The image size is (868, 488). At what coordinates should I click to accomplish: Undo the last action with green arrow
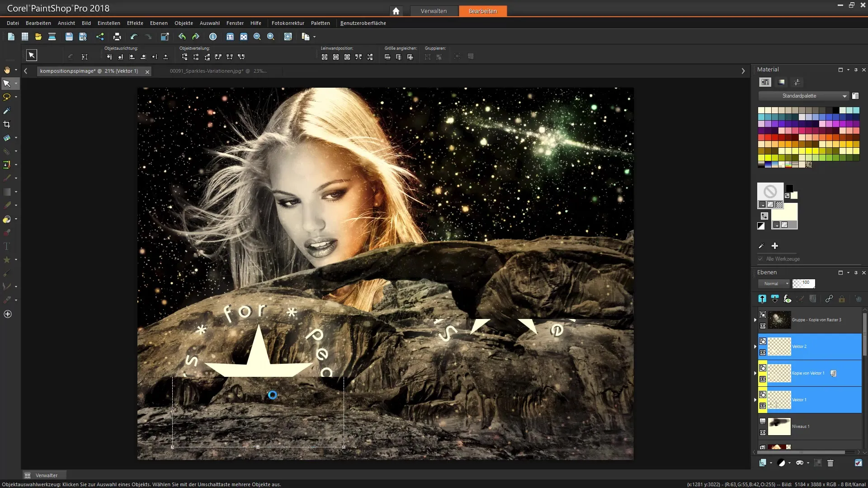click(182, 37)
